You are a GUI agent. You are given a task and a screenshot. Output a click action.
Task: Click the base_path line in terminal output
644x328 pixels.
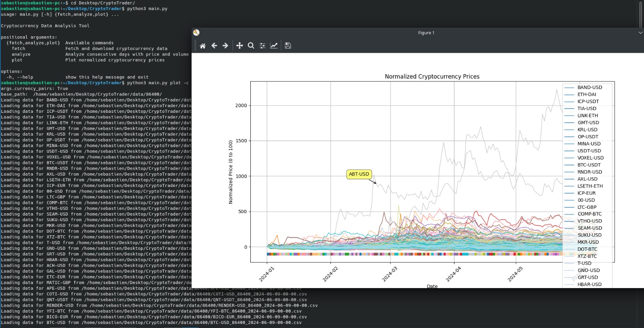[81, 94]
